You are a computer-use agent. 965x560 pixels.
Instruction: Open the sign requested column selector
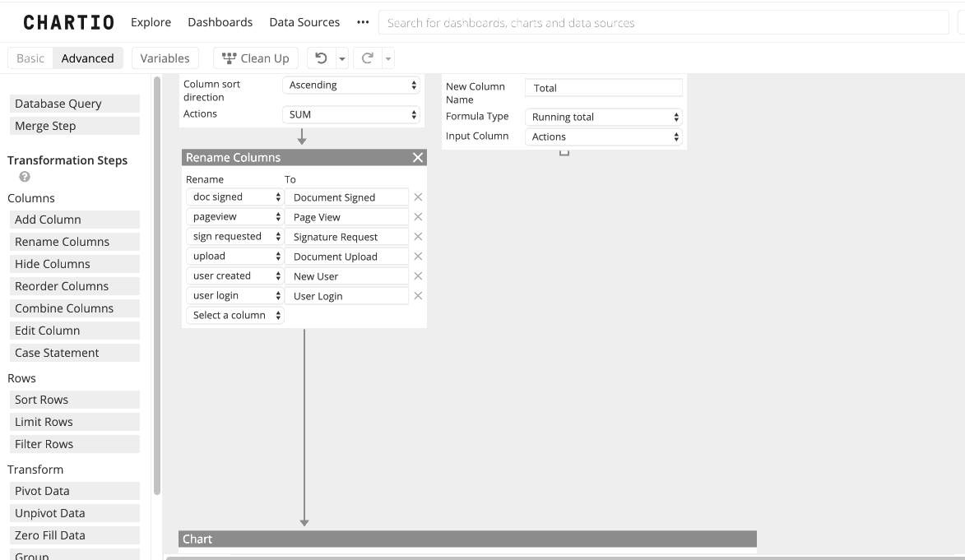point(234,236)
